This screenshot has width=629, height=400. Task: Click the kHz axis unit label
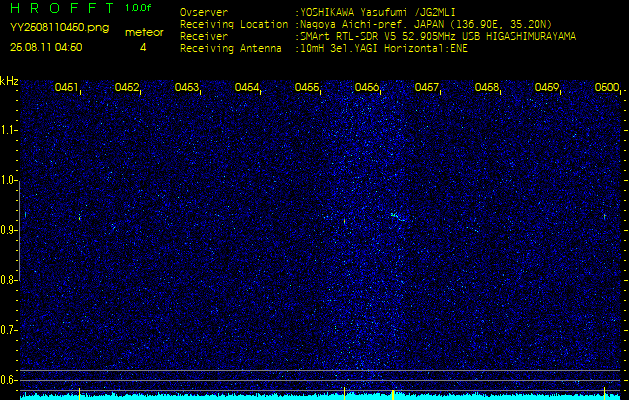coord(9,81)
